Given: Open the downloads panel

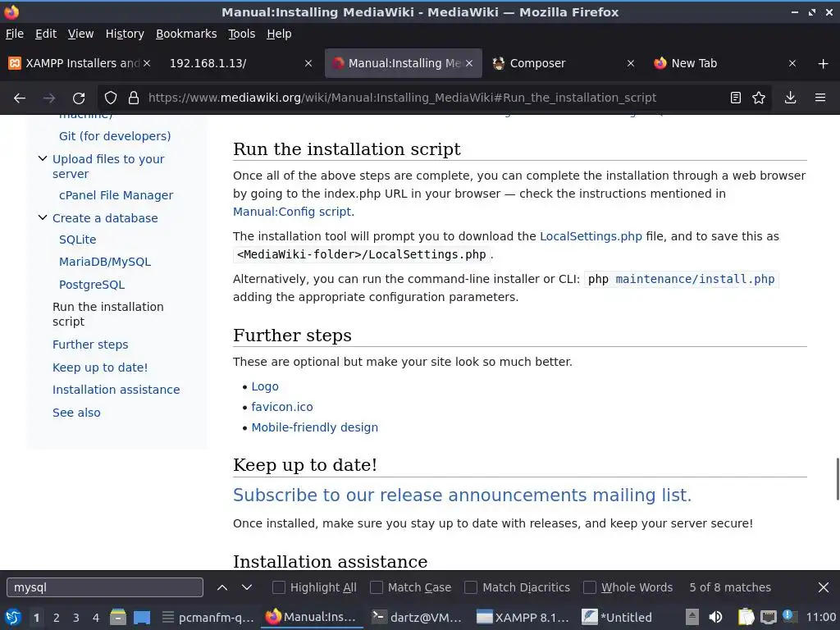Looking at the screenshot, I should [790, 98].
